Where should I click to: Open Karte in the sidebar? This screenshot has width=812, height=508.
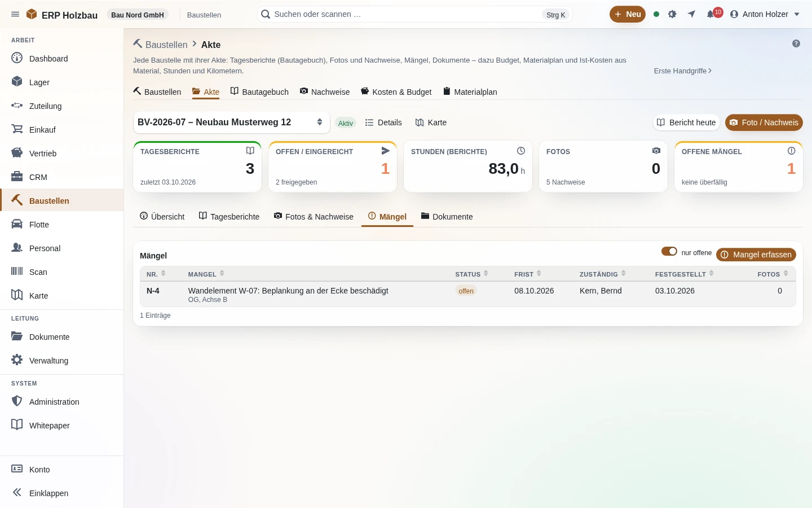(62, 295)
